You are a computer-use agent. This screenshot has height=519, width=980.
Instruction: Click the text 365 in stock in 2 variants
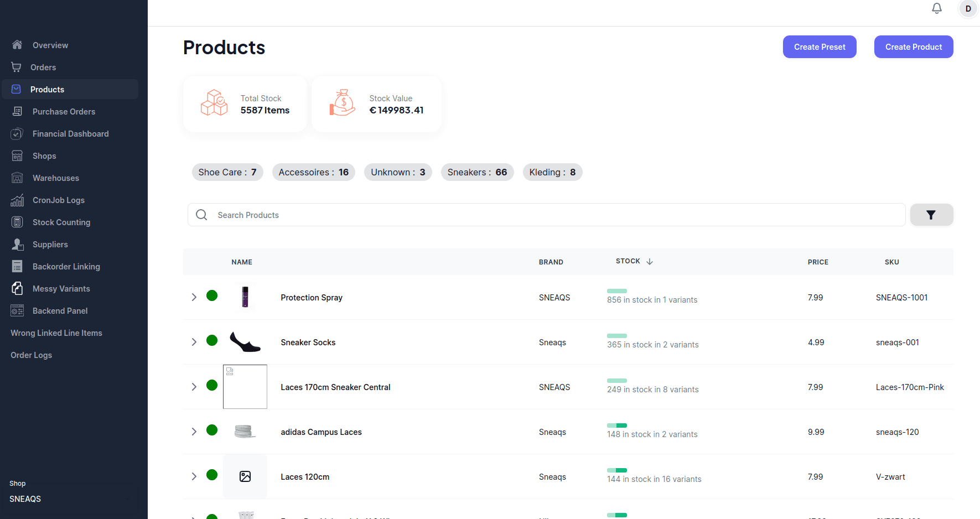coord(653,344)
